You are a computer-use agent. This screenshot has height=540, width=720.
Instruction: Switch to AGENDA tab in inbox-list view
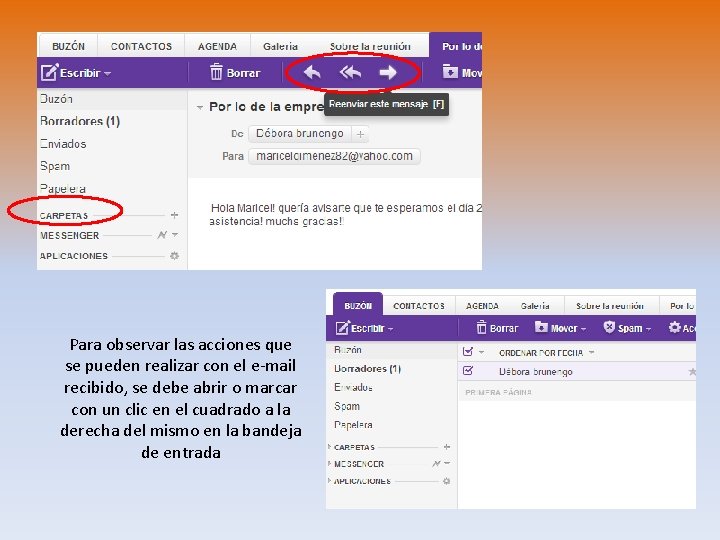point(482,306)
